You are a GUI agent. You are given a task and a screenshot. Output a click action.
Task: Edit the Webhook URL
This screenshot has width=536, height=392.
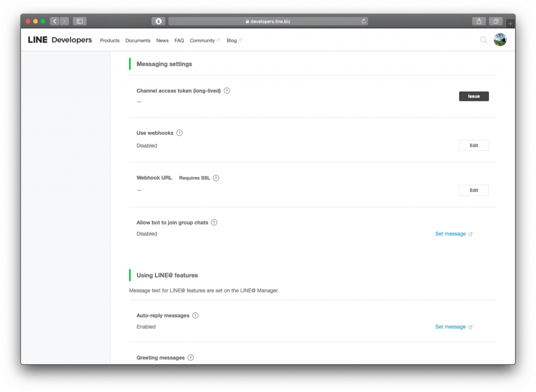[474, 191]
